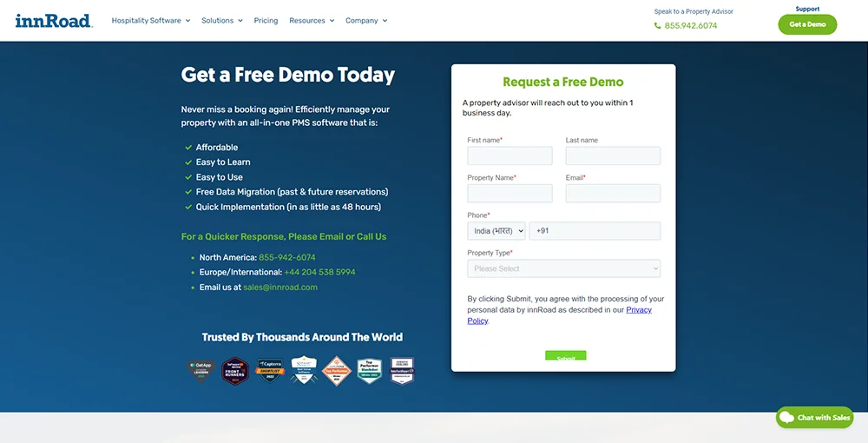This screenshot has height=443, width=868.
Task: Click the Capterra Shortlist 2022 badge
Action: tap(270, 370)
